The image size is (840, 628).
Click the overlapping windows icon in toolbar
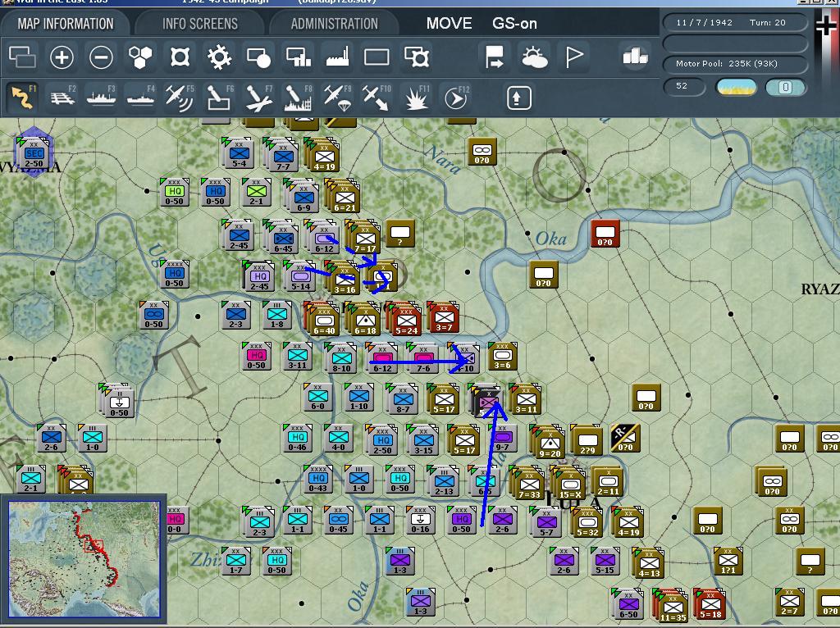(22, 57)
